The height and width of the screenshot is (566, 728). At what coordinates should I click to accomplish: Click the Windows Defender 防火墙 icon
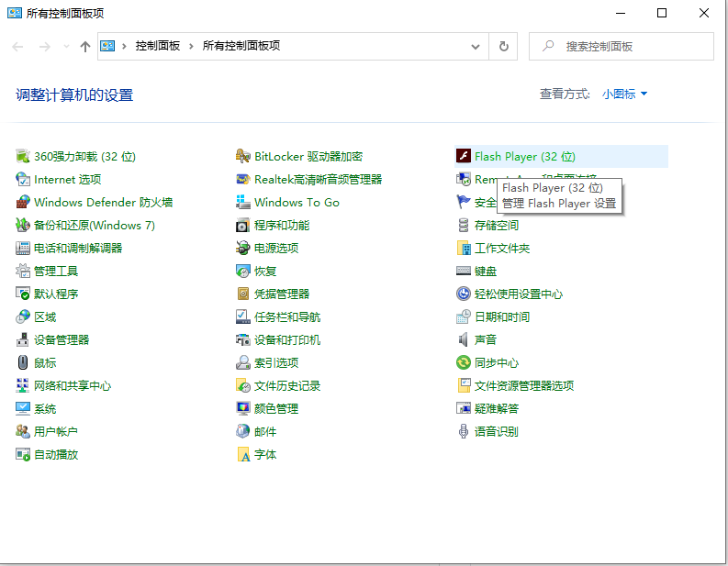pyautogui.click(x=23, y=203)
